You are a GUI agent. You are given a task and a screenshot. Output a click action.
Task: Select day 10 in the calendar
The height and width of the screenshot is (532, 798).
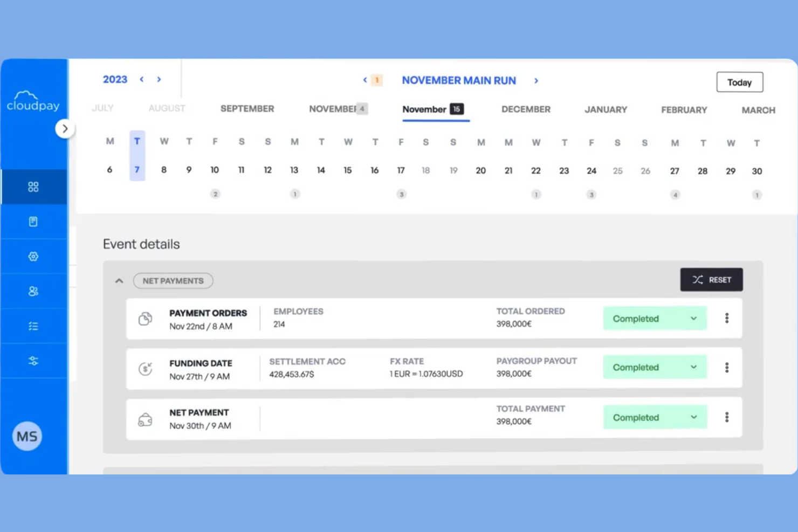click(215, 170)
